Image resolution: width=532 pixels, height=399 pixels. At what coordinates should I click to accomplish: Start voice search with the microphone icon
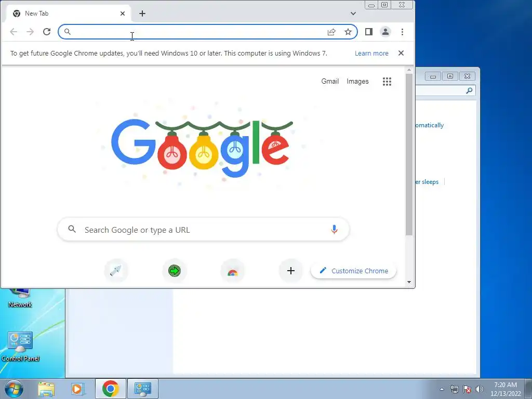334,230
